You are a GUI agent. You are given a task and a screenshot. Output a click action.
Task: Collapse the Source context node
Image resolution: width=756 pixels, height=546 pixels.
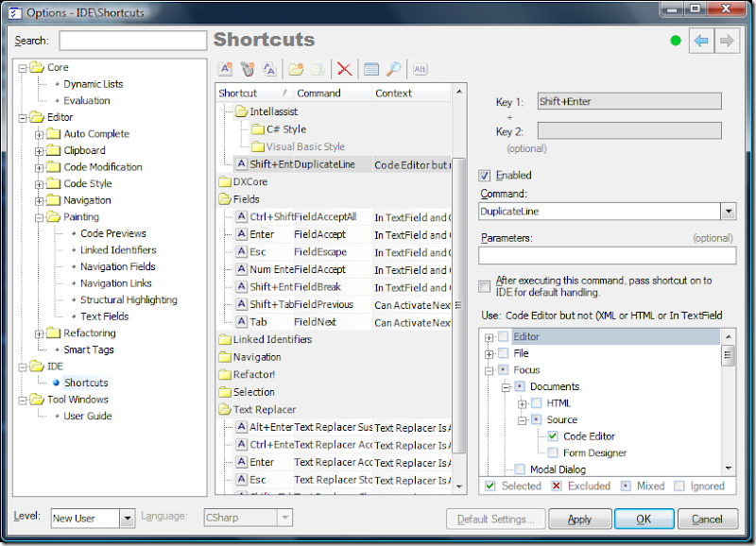click(523, 420)
